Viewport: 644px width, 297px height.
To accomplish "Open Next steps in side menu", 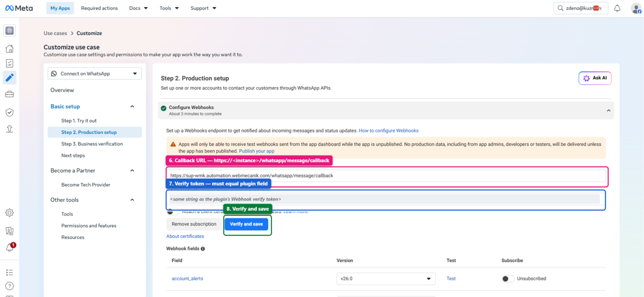I will [x=73, y=155].
